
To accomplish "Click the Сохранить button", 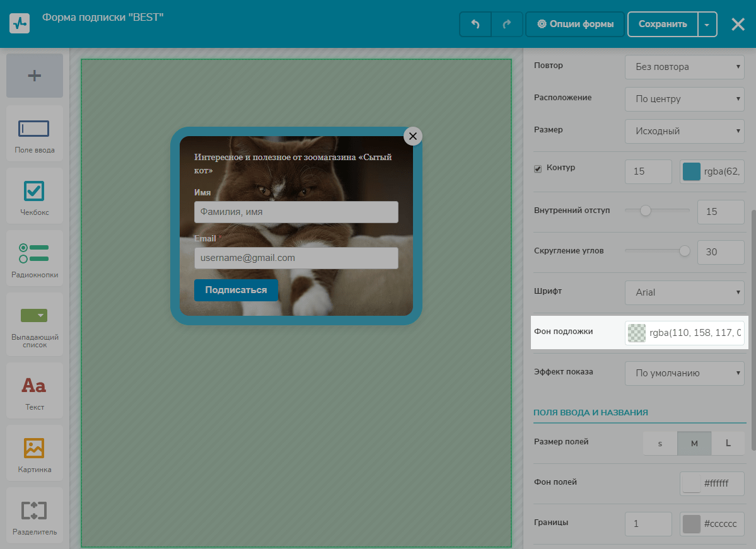I will click(x=662, y=25).
